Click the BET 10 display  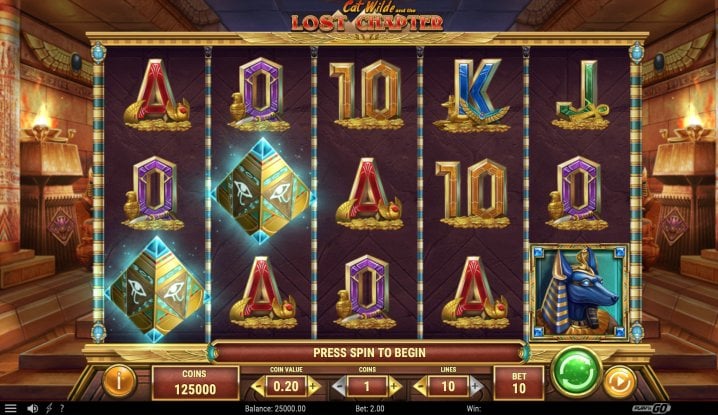pyautogui.click(x=519, y=383)
